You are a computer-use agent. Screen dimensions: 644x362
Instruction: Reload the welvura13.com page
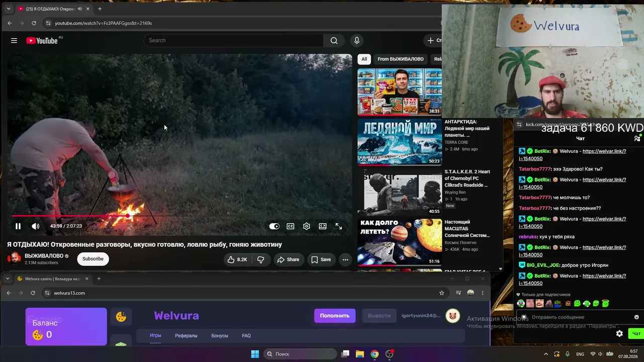(33, 293)
